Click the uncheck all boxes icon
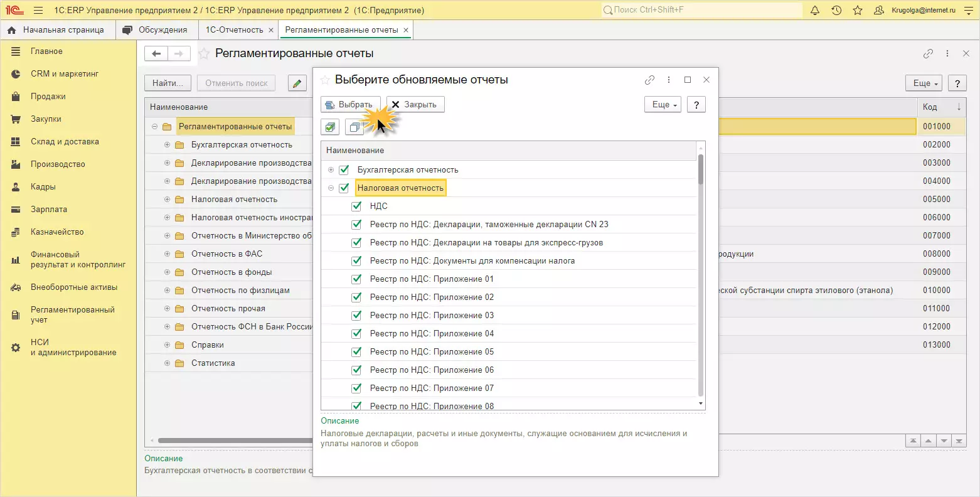The height and width of the screenshot is (497, 980). click(354, 127)
